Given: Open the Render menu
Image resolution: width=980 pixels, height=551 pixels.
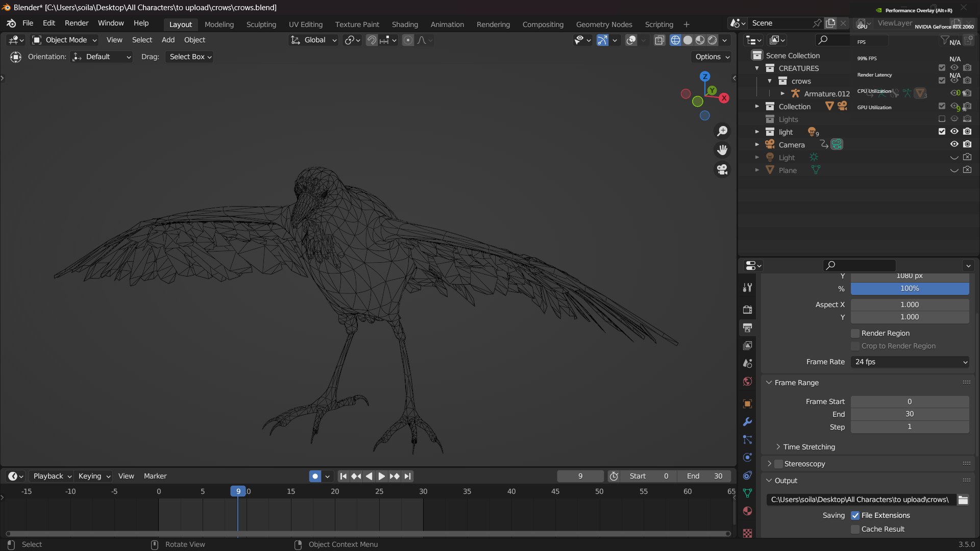Looking at the screenshot, I should pos(77,23).
